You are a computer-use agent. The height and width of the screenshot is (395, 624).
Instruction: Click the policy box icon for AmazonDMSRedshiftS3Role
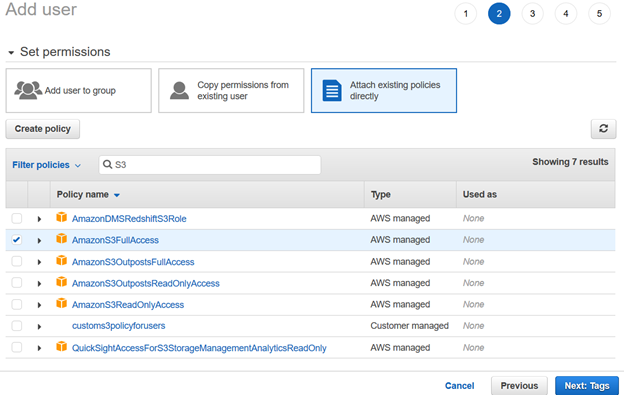(61, 217)
